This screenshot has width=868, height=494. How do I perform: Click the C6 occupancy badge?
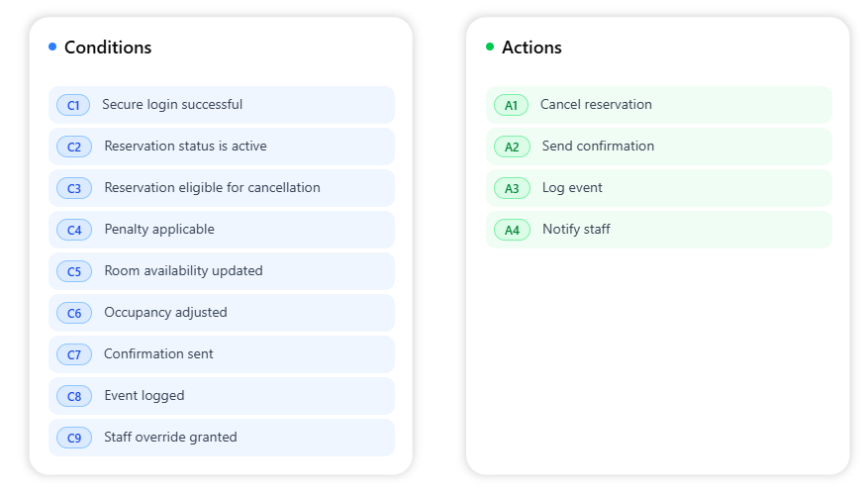pos(74,313)
